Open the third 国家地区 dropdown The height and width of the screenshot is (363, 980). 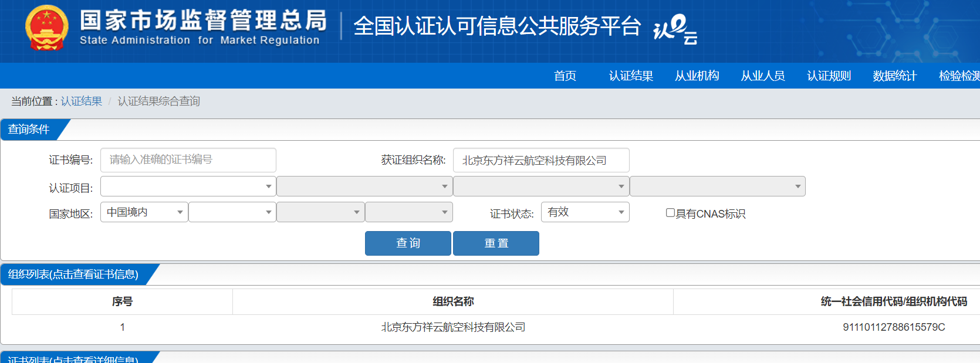(320, 212)
